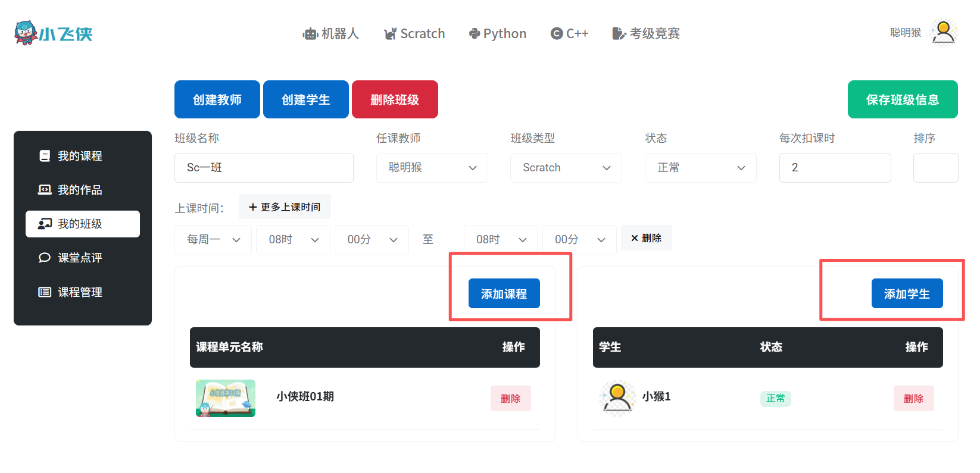Remove the class time with × 删除
Viewport: 980px width, 473px height.
(647, 237)
